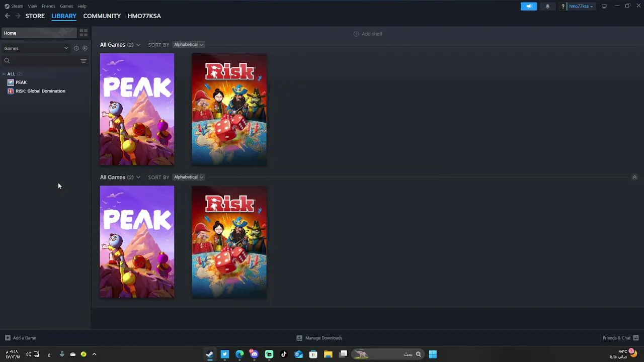The width and height of the screenshot is (644, 362).
Task: Sort sidebar by recent activity clock icon
Action: click(x=76, y=48)
